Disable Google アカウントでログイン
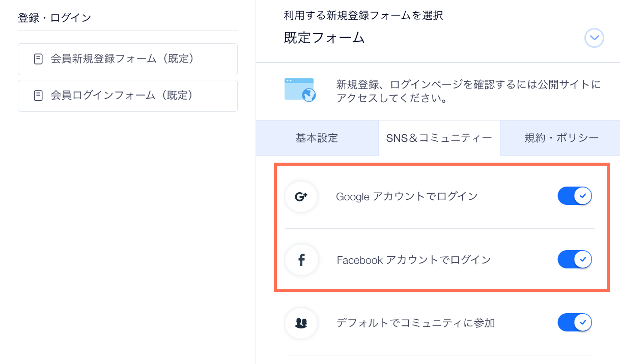The width and height of the screenshot is (620, 364). (x=575, y=196)
